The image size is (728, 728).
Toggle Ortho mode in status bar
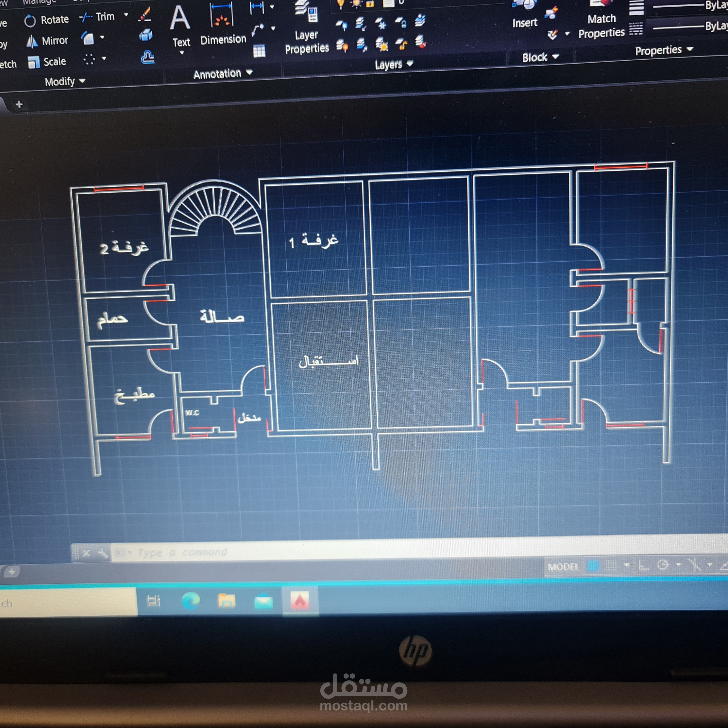644,565
